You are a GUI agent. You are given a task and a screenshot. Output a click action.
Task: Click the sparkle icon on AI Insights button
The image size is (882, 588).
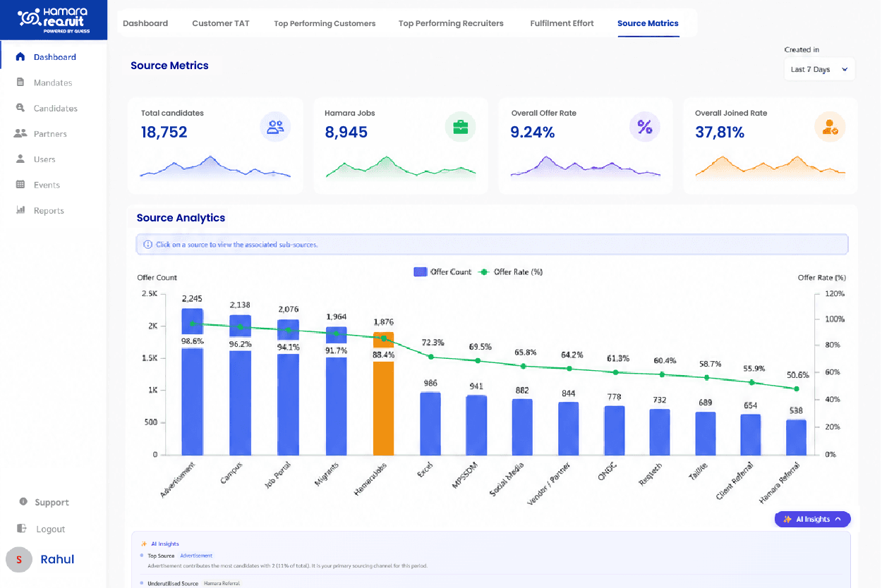[x=787, y=520]
